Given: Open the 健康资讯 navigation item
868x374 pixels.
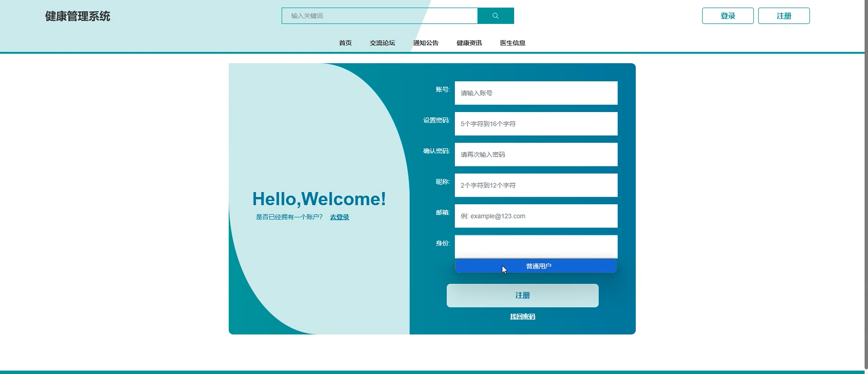Looking at the screenshot, I should [469, 43].
